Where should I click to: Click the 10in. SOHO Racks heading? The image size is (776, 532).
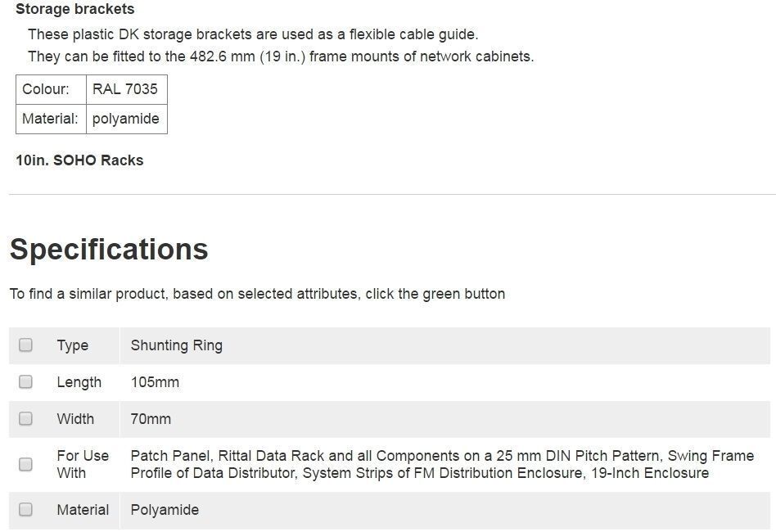(x=79, y=160)
